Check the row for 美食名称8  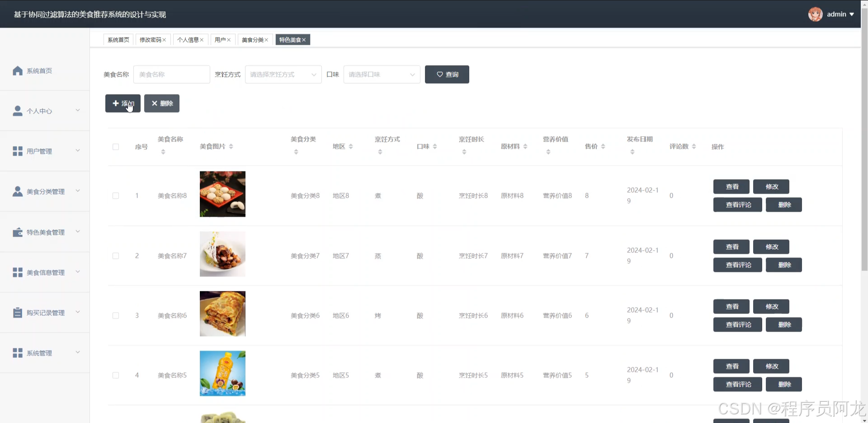116,195
